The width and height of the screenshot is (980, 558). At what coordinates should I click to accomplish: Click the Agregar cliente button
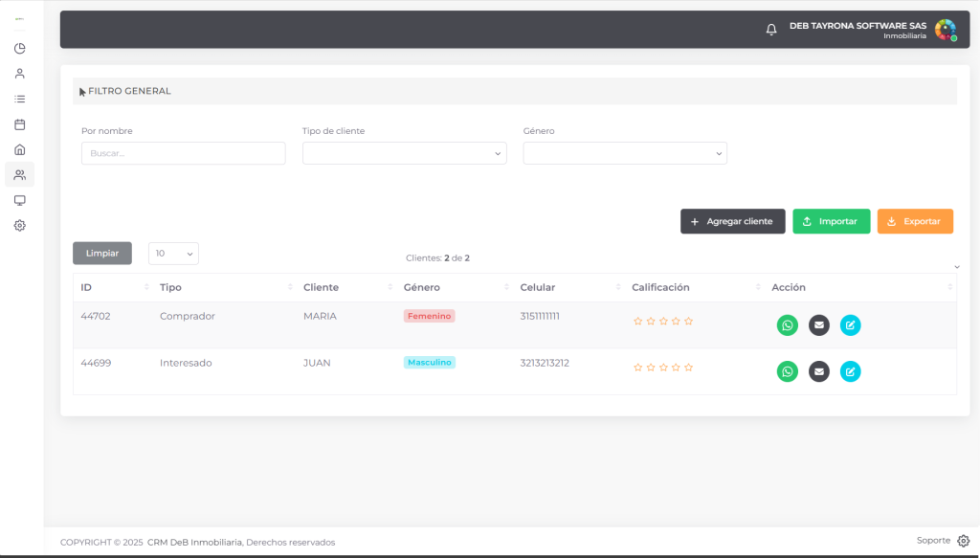[732, 221]
